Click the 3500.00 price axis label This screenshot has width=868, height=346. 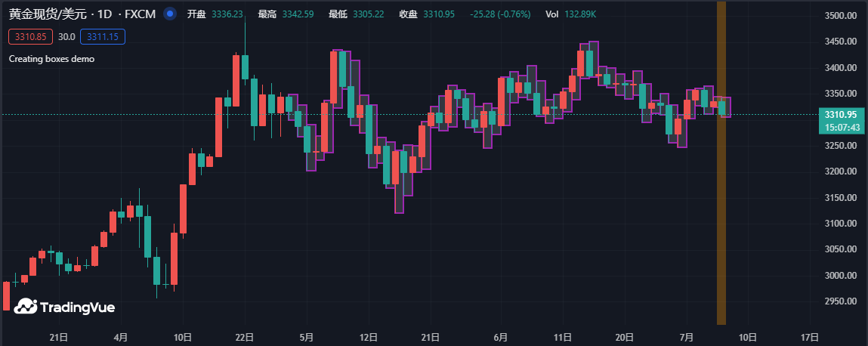pyautogui.click(x=840, y=16)
